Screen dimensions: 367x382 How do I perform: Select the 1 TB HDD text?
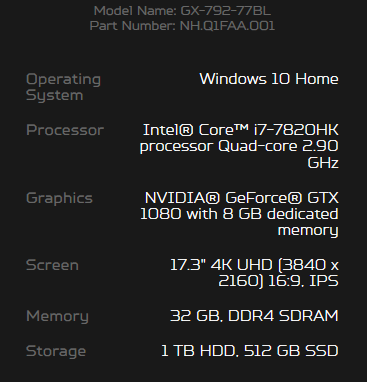coord(199,351)
